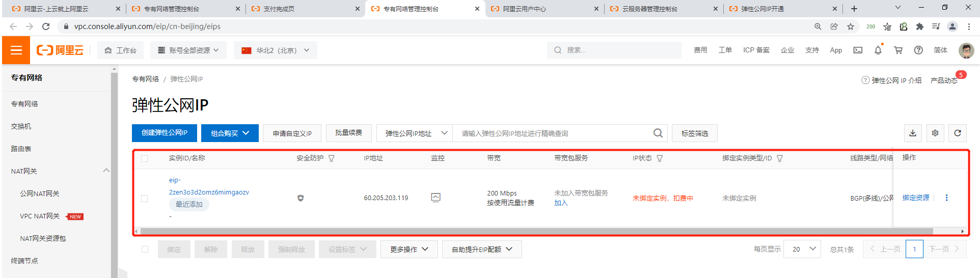Open the column settings gear icon
Viewport: 980px width, 278px height.
(935, 133)
